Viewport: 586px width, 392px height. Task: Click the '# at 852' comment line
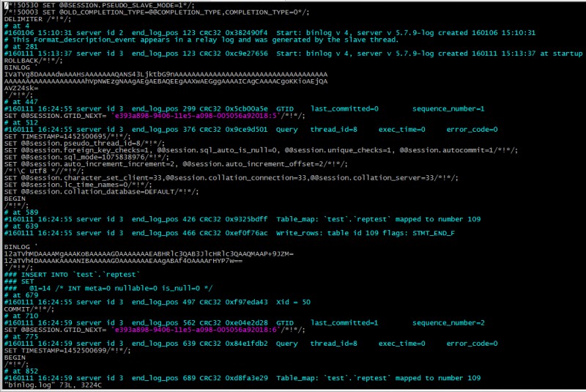click(21, 371)
